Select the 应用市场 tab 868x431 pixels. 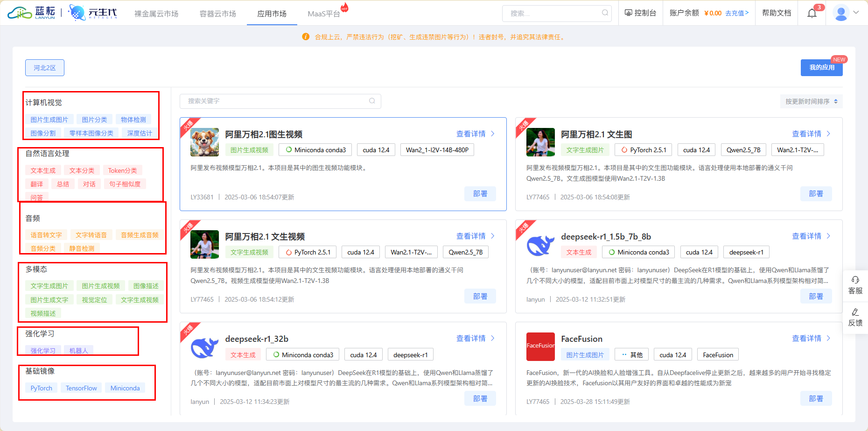pos(272,14)
